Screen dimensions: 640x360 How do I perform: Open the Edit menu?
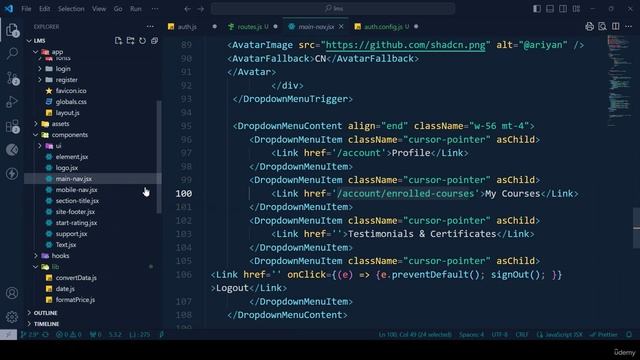[x=44, y=9]
